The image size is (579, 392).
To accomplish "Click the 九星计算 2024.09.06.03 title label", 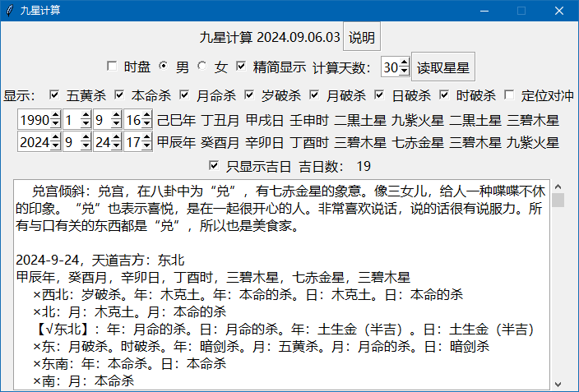I will pyautogui.click(x=270, y=37).
